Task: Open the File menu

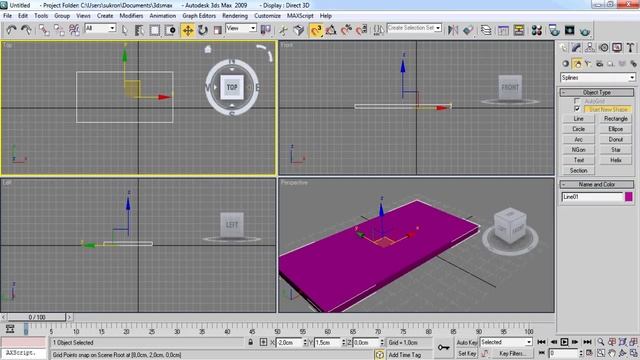Action: click(x=7, y=16)
